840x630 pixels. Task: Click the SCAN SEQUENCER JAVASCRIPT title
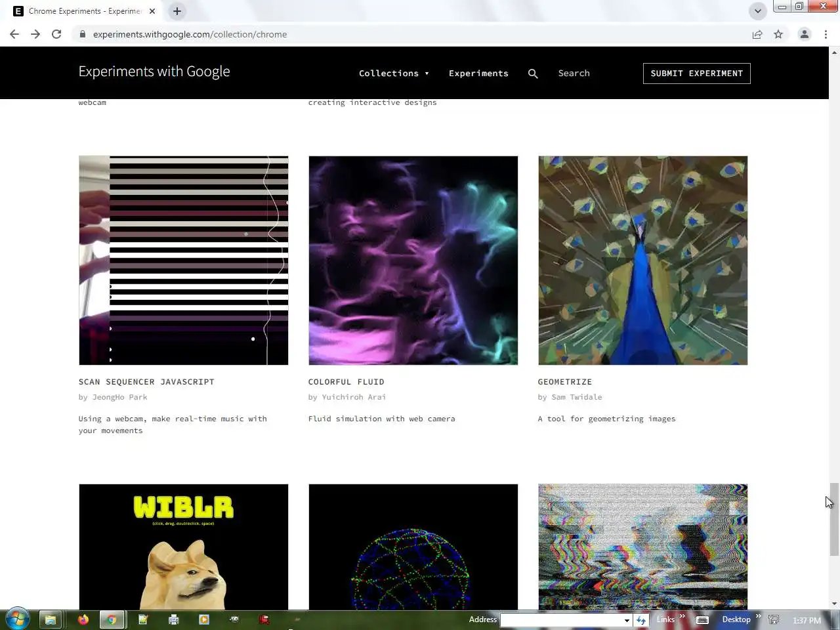[x=146, y=382]
